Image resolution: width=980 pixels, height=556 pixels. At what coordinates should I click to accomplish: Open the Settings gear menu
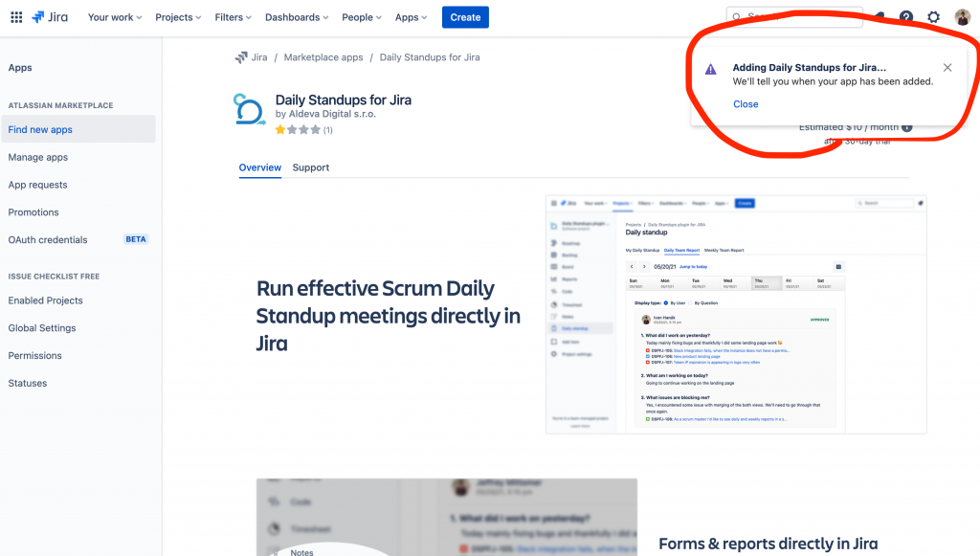point(933,17)
